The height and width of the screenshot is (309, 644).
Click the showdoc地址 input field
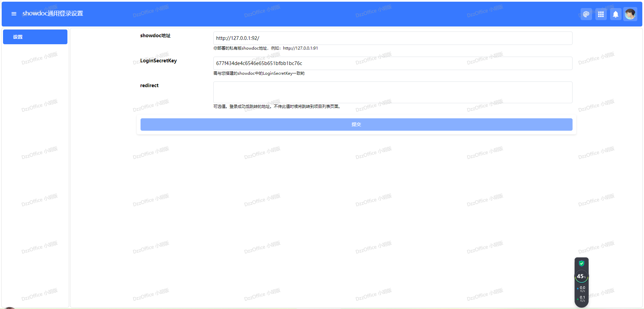[x=393, y=38]
